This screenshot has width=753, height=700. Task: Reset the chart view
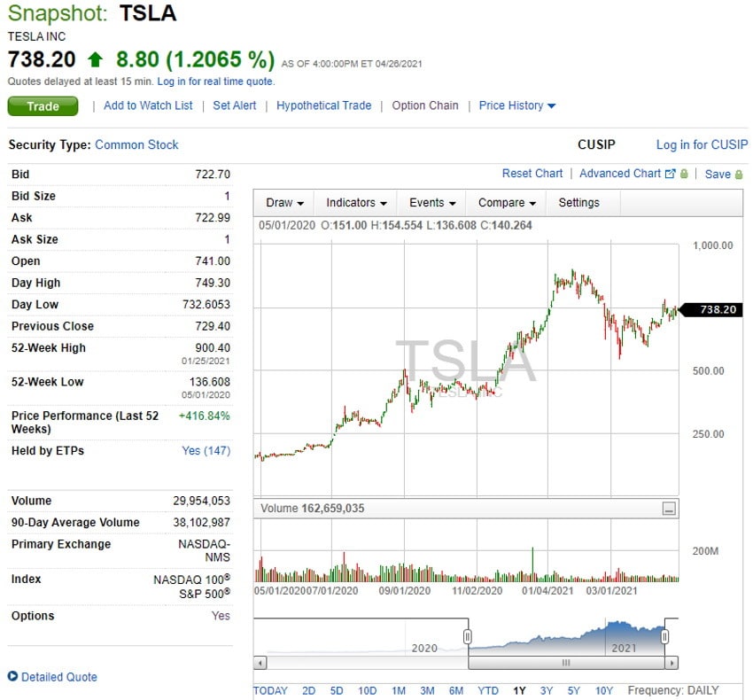point(532,174)
